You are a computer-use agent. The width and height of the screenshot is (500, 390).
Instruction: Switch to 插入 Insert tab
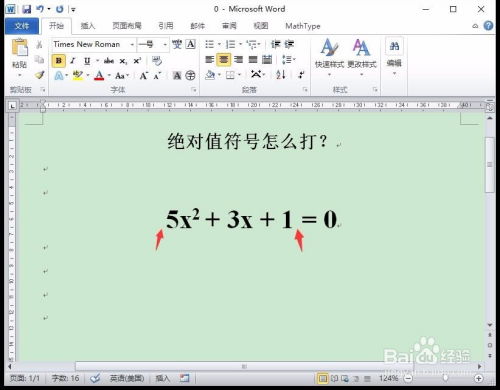click(x=88, y=26)
